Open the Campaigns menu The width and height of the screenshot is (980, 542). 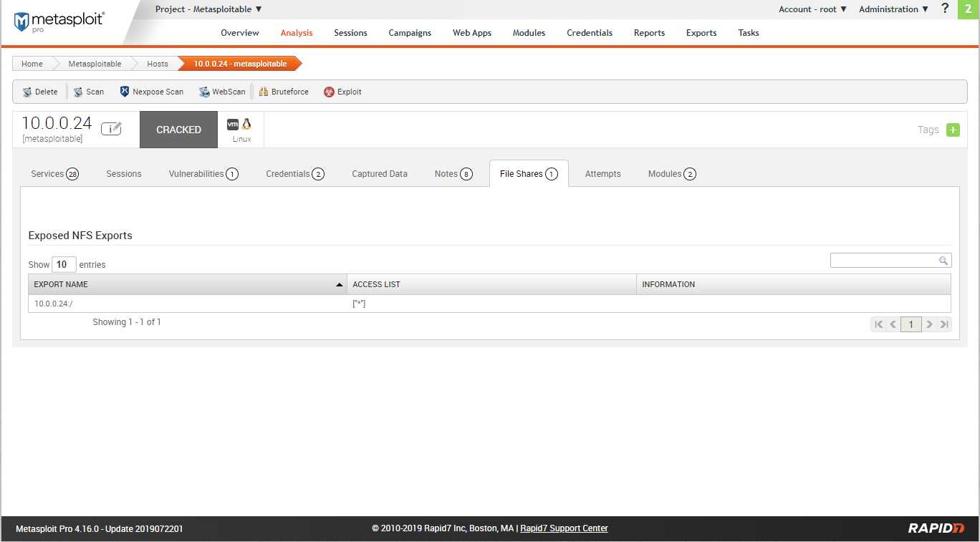point(410,33)
